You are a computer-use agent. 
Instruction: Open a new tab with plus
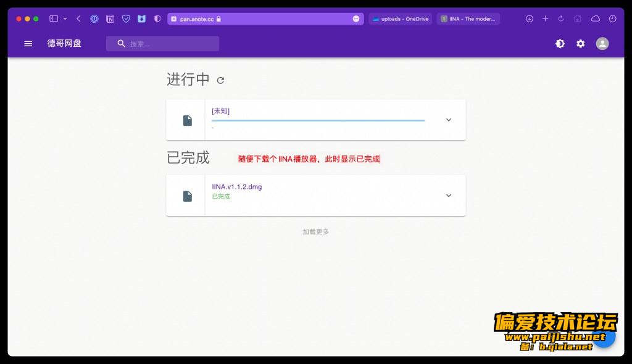click(546, 19)
